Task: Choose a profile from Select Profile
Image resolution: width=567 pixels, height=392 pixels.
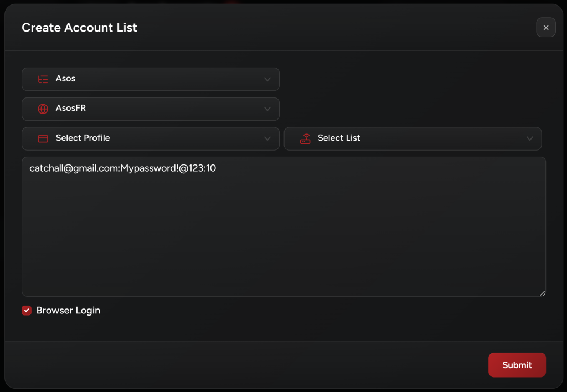Action: (x=150, y=138)
